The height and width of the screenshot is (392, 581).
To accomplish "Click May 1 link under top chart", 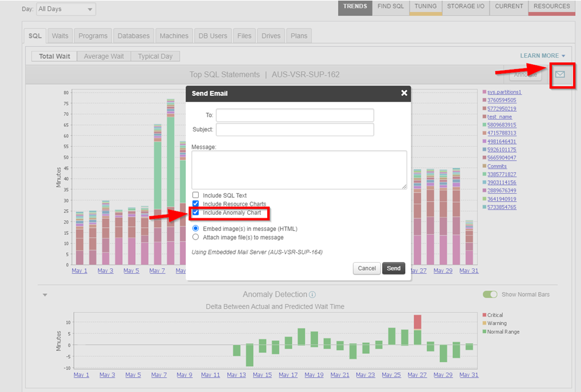I will 79,271.
